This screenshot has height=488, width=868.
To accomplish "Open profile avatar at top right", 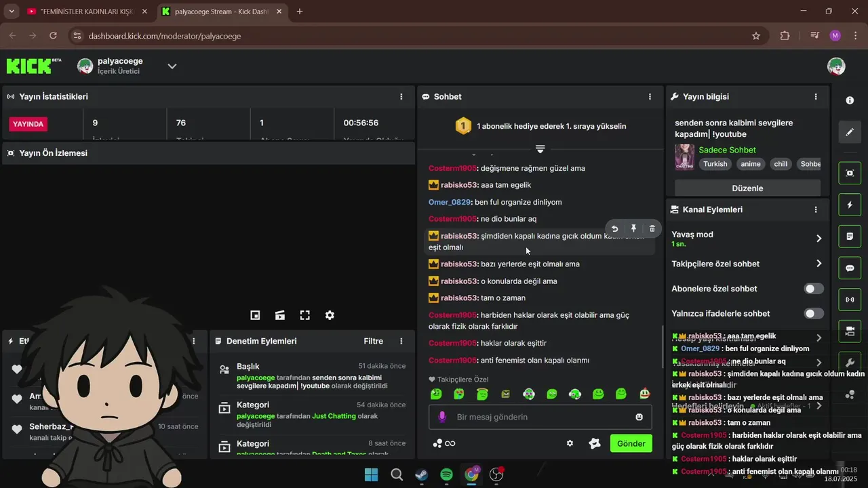I will click(836, 66).
